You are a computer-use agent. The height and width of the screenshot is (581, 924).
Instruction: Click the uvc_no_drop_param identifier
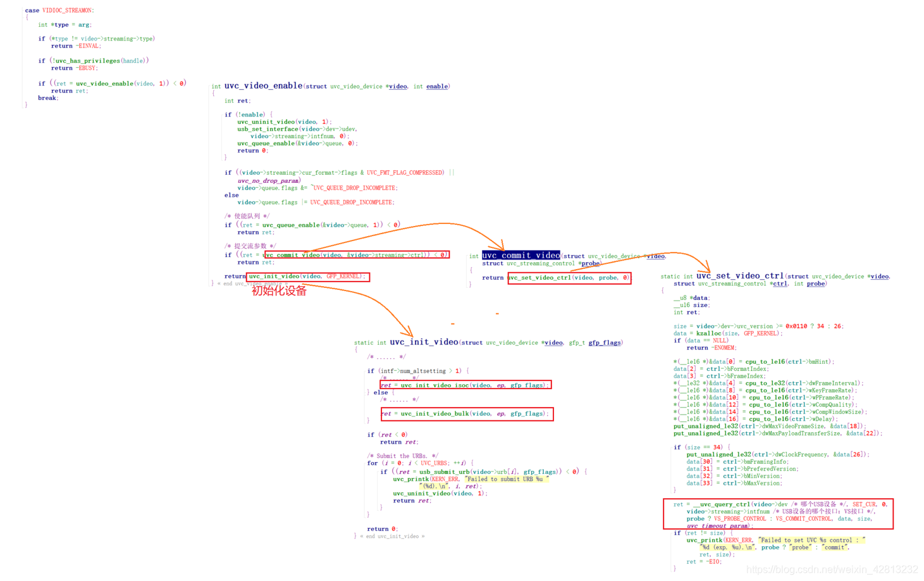point(268,180)
